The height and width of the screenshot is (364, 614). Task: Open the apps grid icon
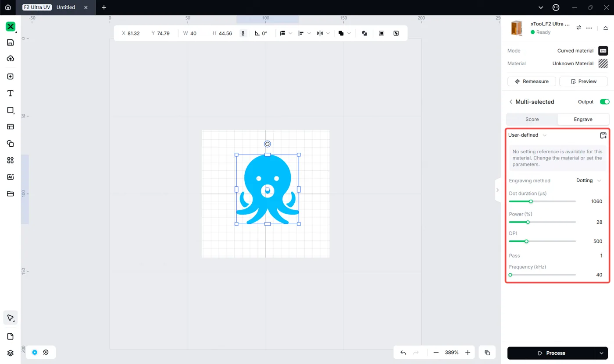pos(11,160)
